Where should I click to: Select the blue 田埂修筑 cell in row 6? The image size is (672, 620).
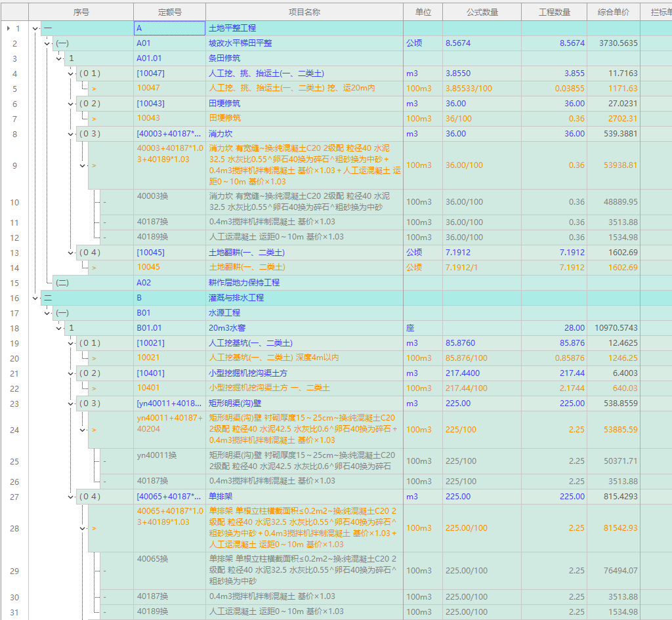point(304,104)
